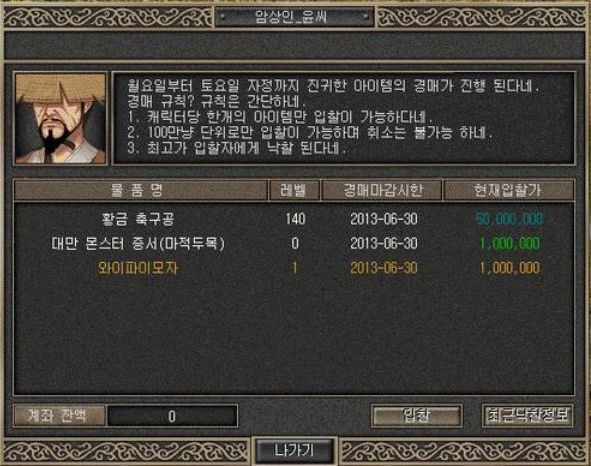The width and height of the screenshot is (591, 466).
Task: Select 대만 몬스터 증서(마적두목) item row
Action: 294,244
